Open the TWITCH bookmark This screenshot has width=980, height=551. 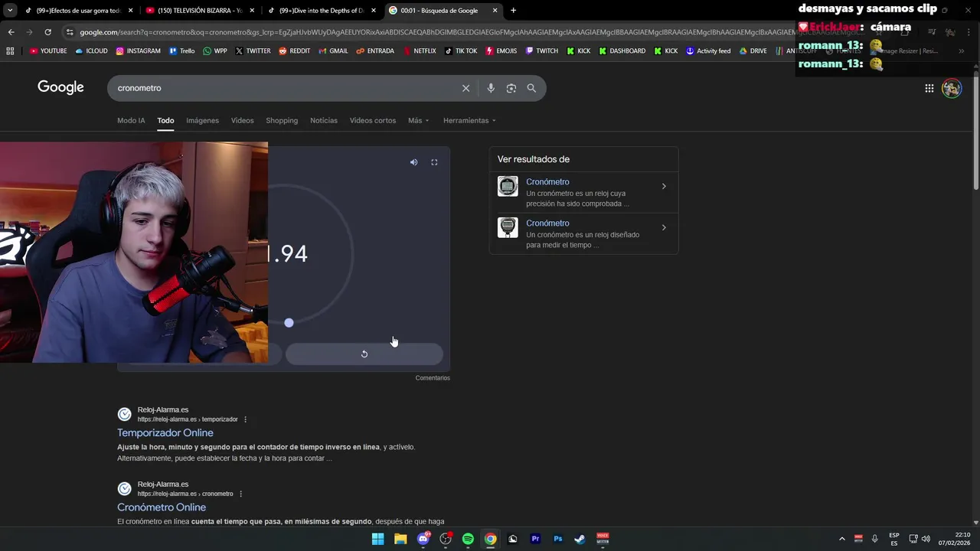(542, 51)
